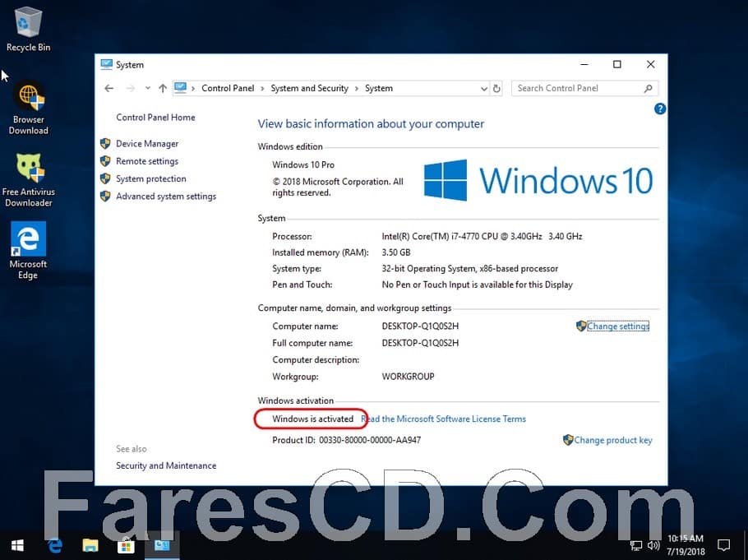Image resolution: width=748 pixels, height=560 pixels.
Task: Open recent locations dropdown arrow
Action: click(x=148, y=88)
